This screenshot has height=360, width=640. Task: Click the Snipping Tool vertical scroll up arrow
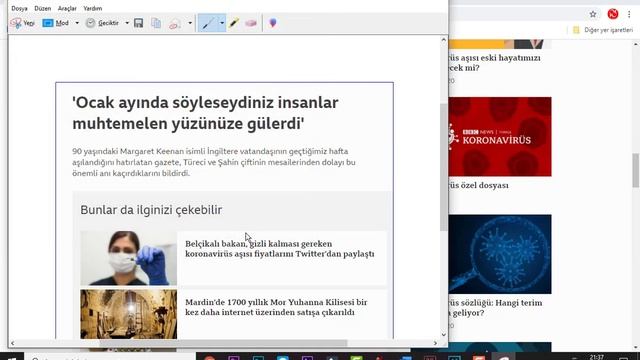[444, 40]
